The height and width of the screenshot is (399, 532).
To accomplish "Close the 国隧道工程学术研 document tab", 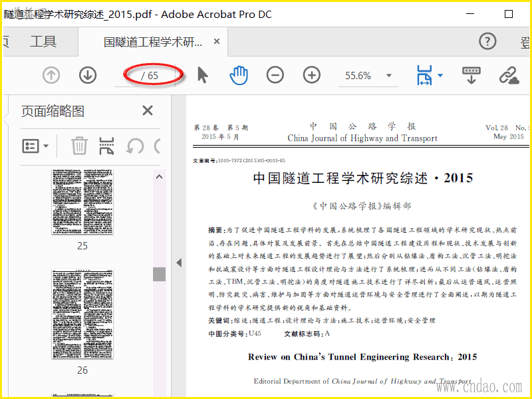I will pyautogui.click(x=217, y=41).
